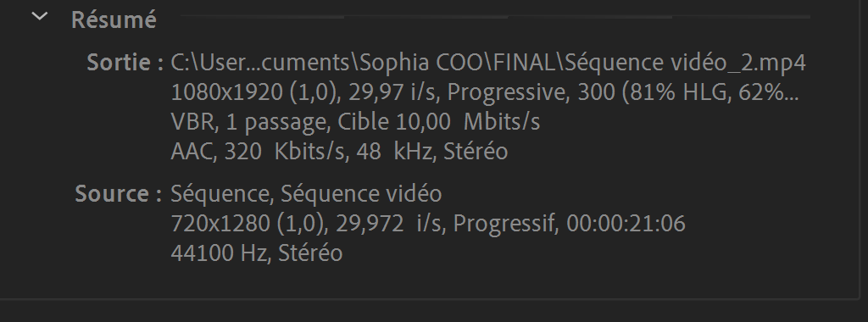Image resolution: width=868 pixels, height=322 pixels.
Task: Click the AAC, 320 Kbits/s text
Action: [260, 151]
